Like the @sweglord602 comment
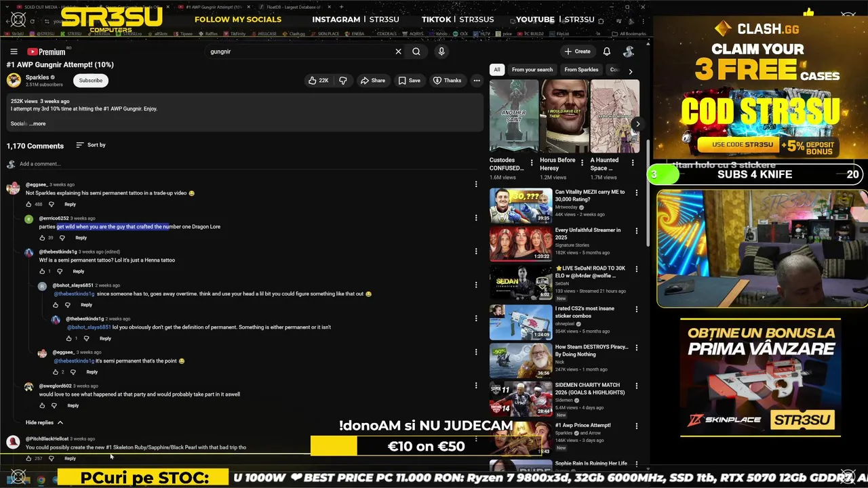Viewport: 868px width, 488px height. (42, 405)
